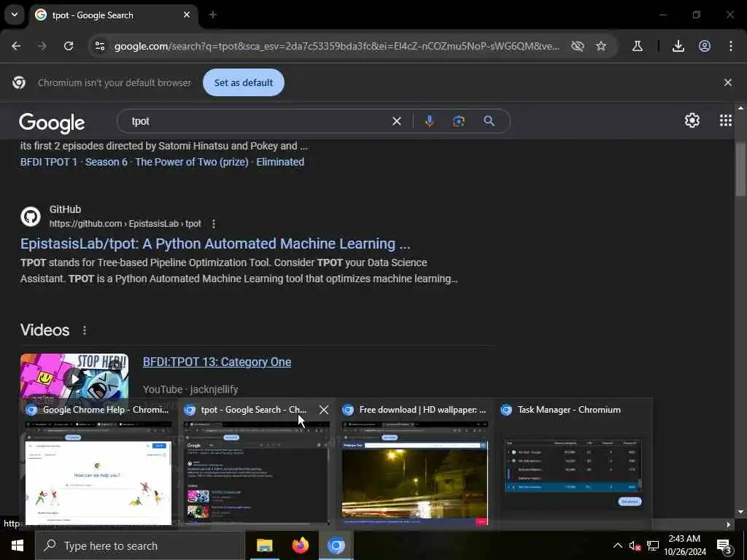
Task: Open the profile avatar menu
Action: 705,46
